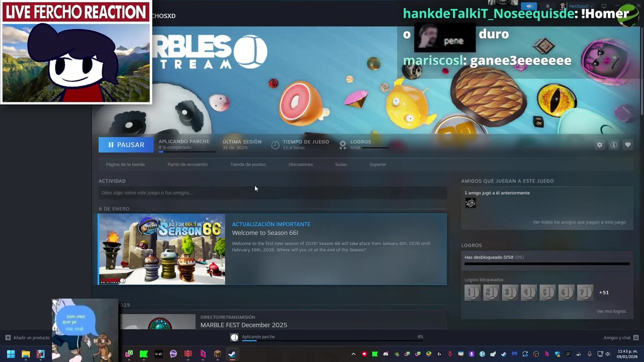Open Windows Start menu
Image resolution: width=644 pixels, height=362 pixels.
(11, 354)
